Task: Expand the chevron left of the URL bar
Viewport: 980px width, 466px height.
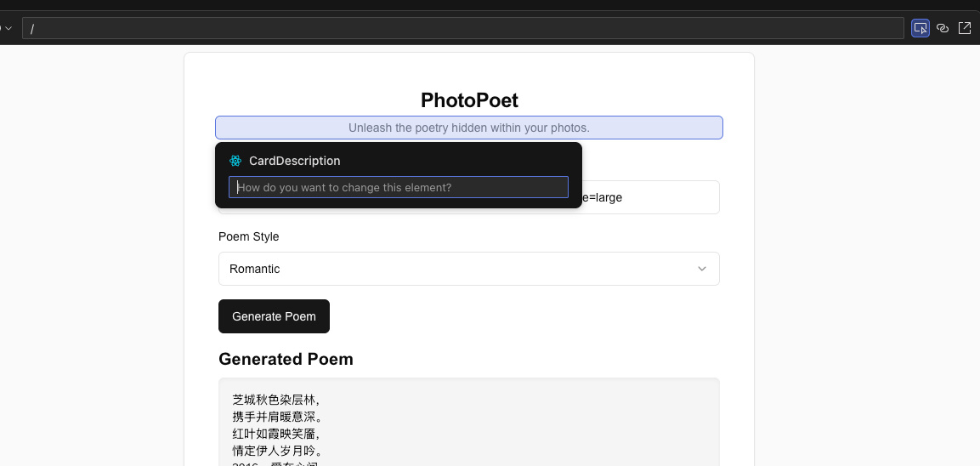Action: click(8, 28)
